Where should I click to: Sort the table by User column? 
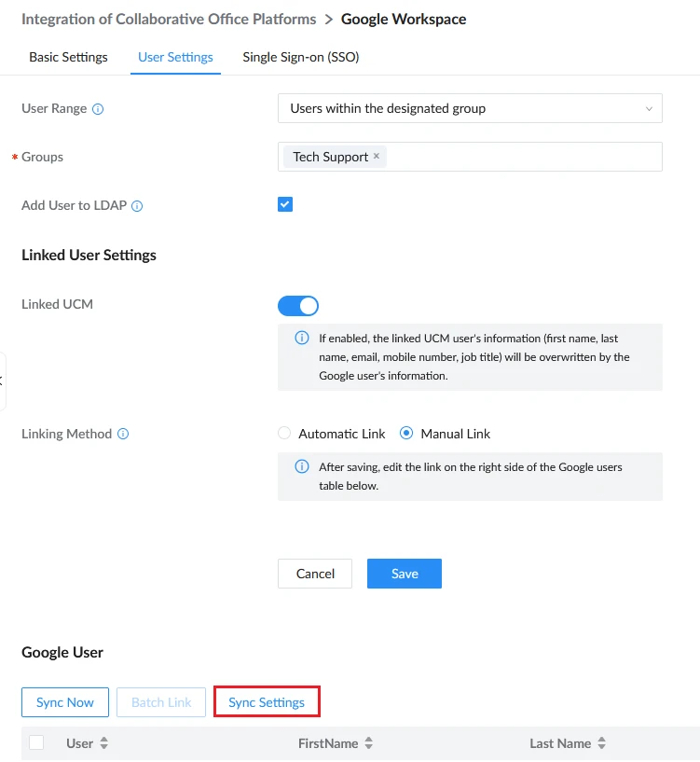point(104,742)
